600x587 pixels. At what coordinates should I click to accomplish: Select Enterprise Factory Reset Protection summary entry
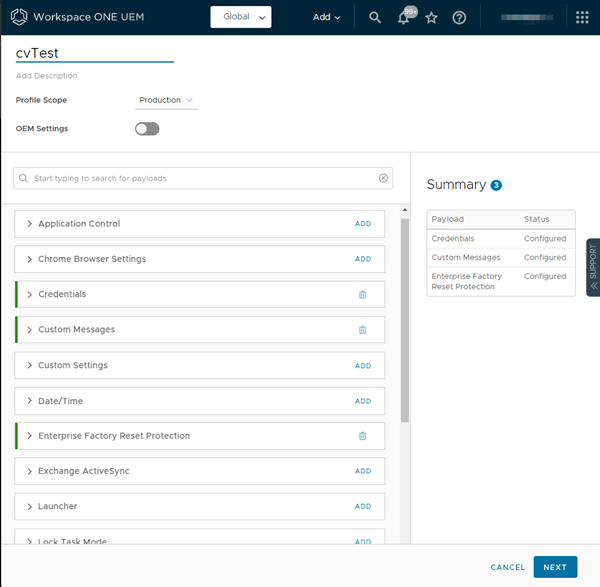coord(466,281)
